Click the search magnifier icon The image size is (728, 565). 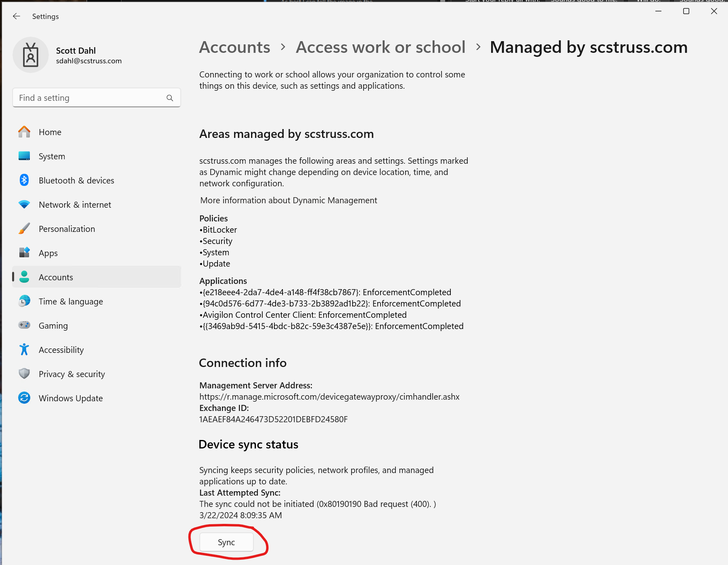170,98
